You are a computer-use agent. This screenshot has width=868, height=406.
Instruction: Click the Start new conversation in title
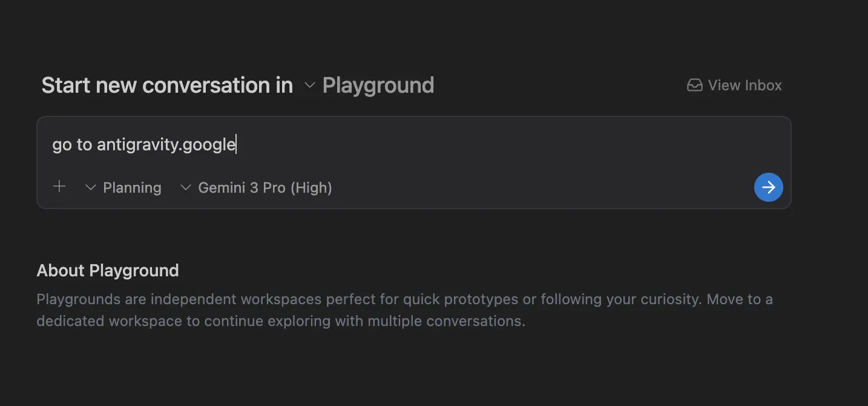166,85
